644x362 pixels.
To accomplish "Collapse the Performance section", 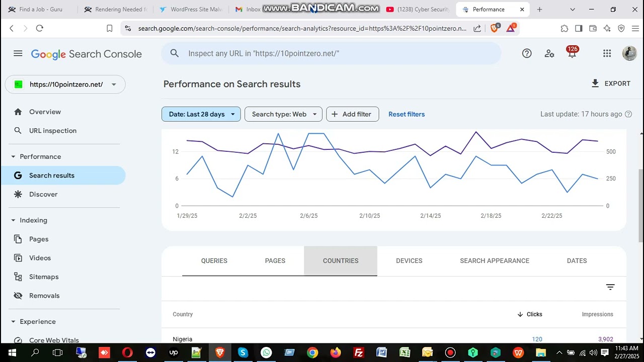I will point(13,157).
